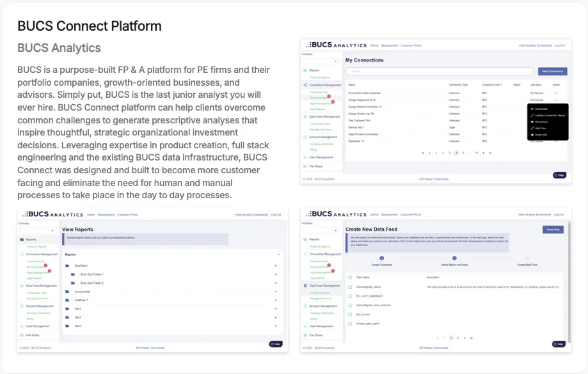
Task: Click the Brad Sub Folder 1 folder icon
Action: click(73, 274)
